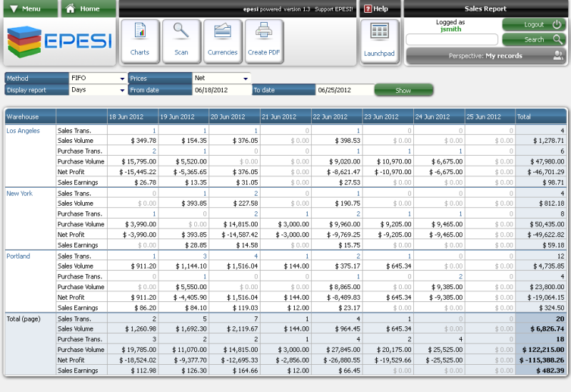Viewport: 571px width, 392px height.
Task: Click the Create PDF printer icon
Action: tap(263, 41)
